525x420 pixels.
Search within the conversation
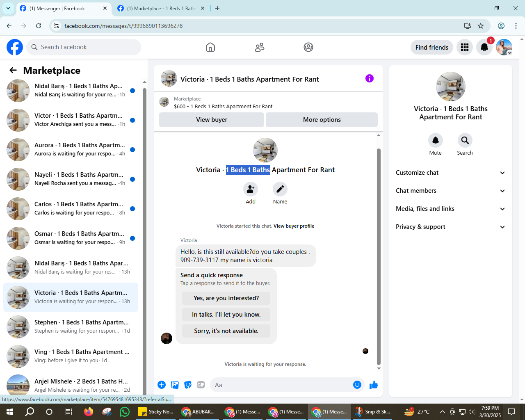coord(465,140)
